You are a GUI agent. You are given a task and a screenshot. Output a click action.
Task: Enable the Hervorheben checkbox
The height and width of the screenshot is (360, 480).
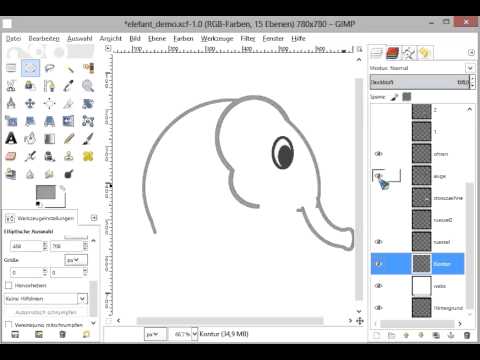9,285
